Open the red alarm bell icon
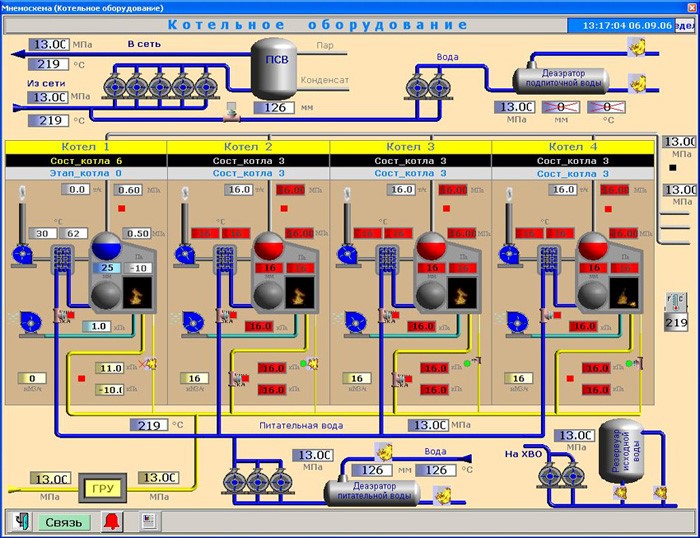This screenshot has height=538, width=700. (x=112, y=521)
